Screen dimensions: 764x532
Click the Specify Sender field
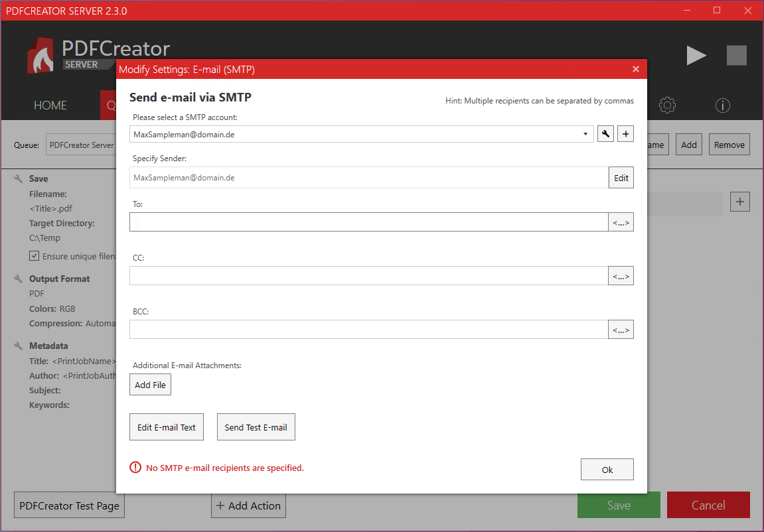coord(369,178)
